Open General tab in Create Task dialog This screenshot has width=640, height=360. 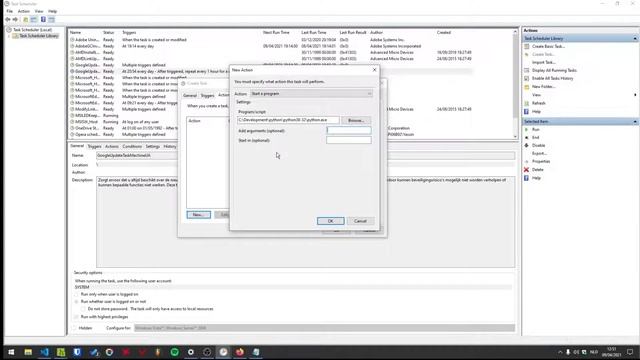tap(190, 96)
